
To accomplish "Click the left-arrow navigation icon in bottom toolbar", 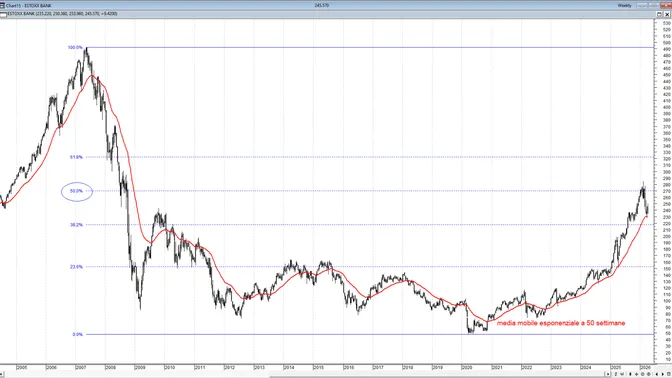I will pyautogui.click(x=657, y=374).
